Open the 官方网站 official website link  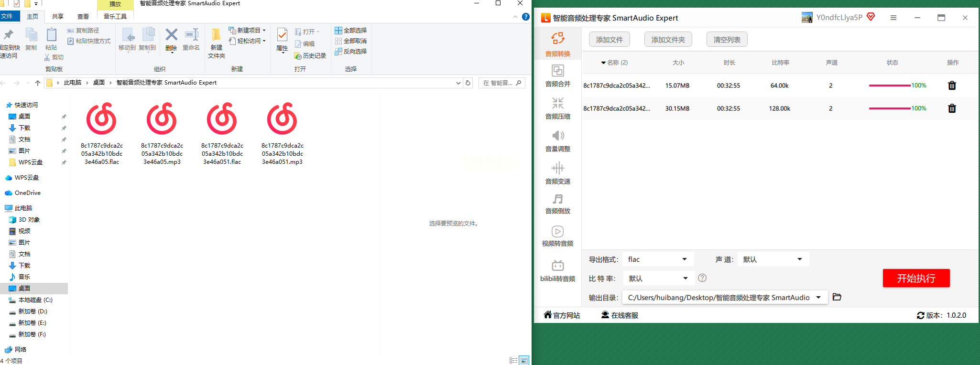(x=562, y=315)
